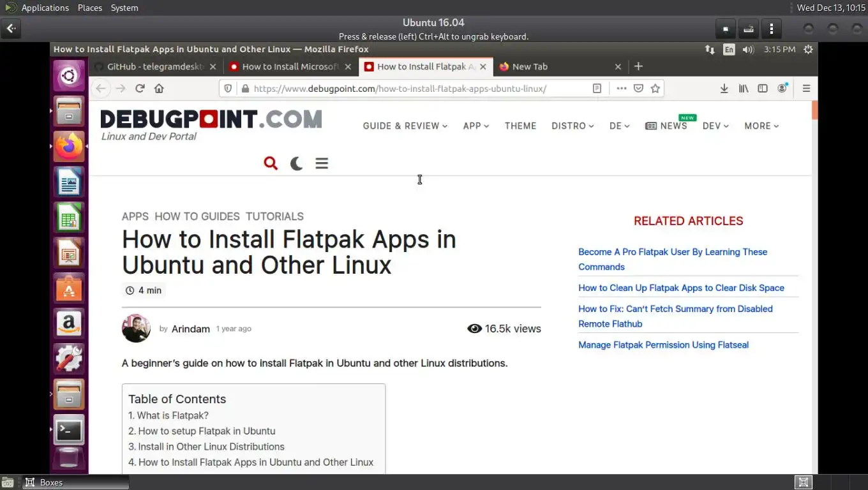Click the author avatar thumbnail

point(136,329)
